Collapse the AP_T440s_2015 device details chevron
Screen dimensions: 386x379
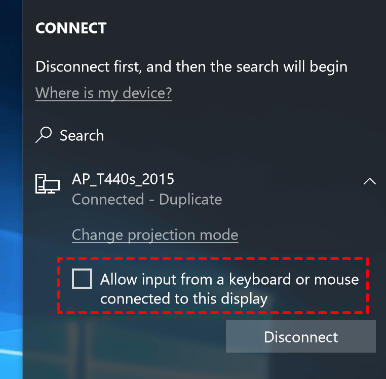tap(369, 181)
